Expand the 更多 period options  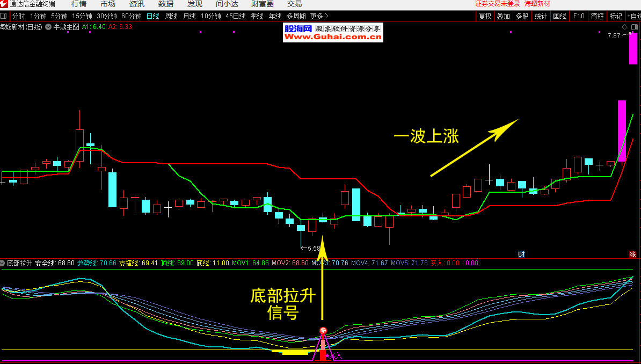319,16
